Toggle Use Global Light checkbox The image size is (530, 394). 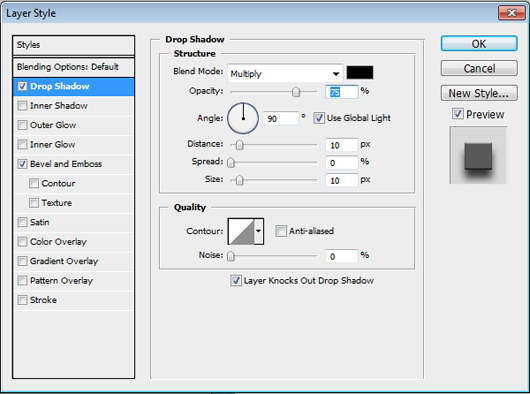coord(319,118)
